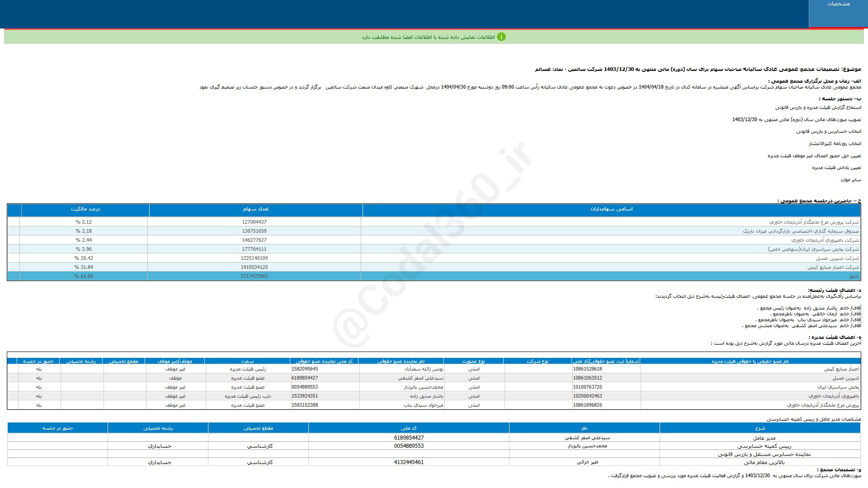This screenshot has height=488, width=868.
Task: Click total ownership 61.96 %
Action: 84,277
